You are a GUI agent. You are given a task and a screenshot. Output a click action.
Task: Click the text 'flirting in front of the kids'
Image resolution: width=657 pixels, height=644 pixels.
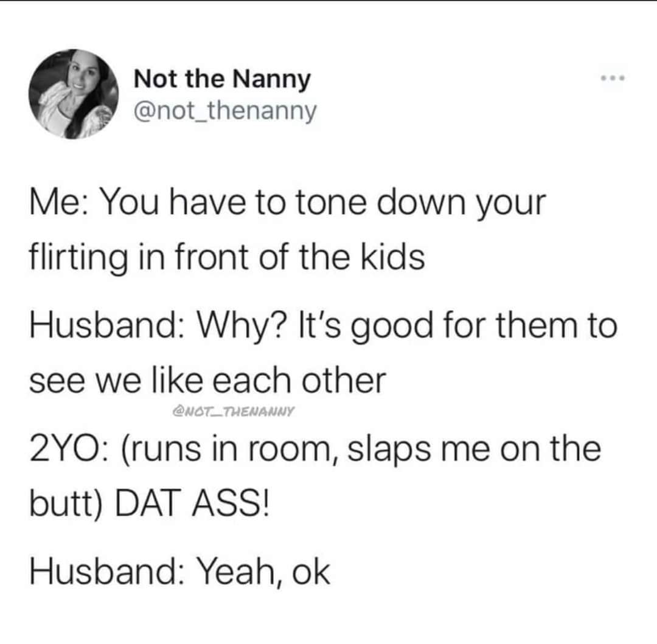[x=227, y=257]
